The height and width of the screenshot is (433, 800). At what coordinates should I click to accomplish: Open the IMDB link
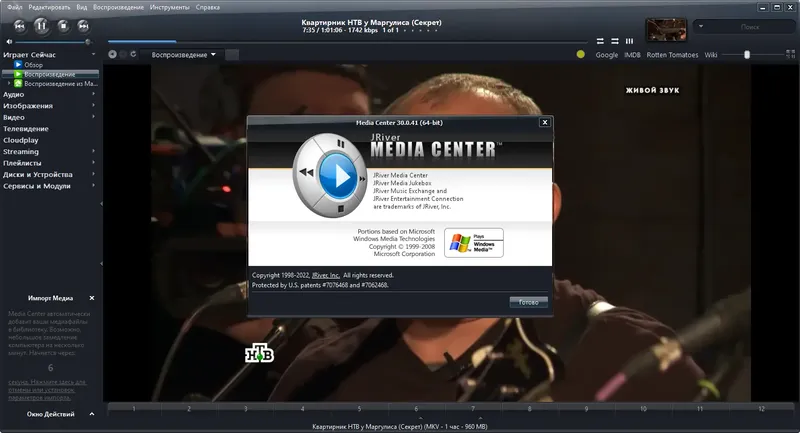(x=632, y=55)
